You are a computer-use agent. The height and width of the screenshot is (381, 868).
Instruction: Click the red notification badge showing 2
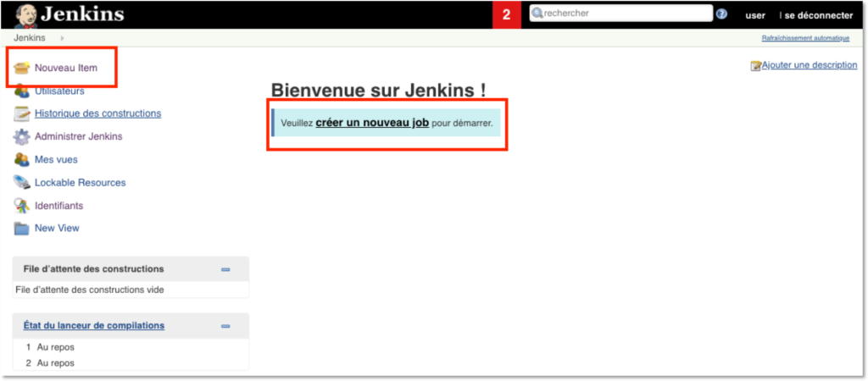(507, 15)
